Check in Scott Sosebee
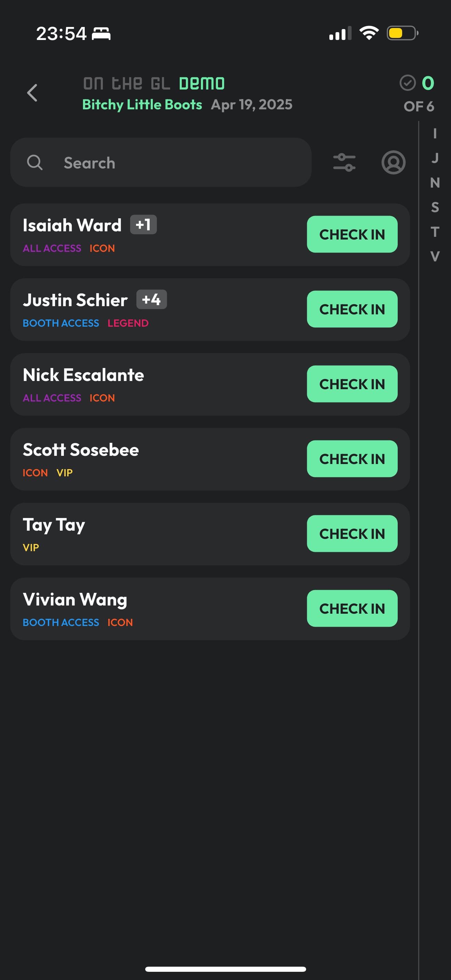 coord(352,459)
